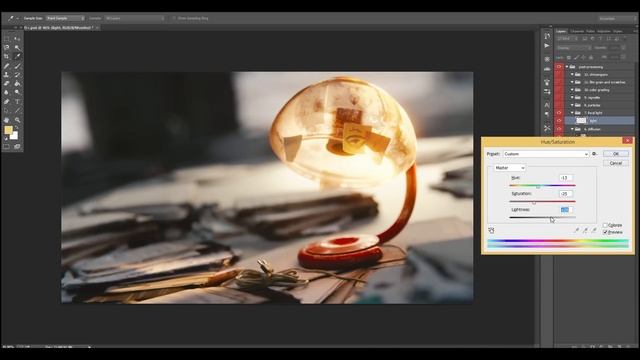Select the Blur tool
The width and height of the screenshot is (640, 360).
point(7,92)
